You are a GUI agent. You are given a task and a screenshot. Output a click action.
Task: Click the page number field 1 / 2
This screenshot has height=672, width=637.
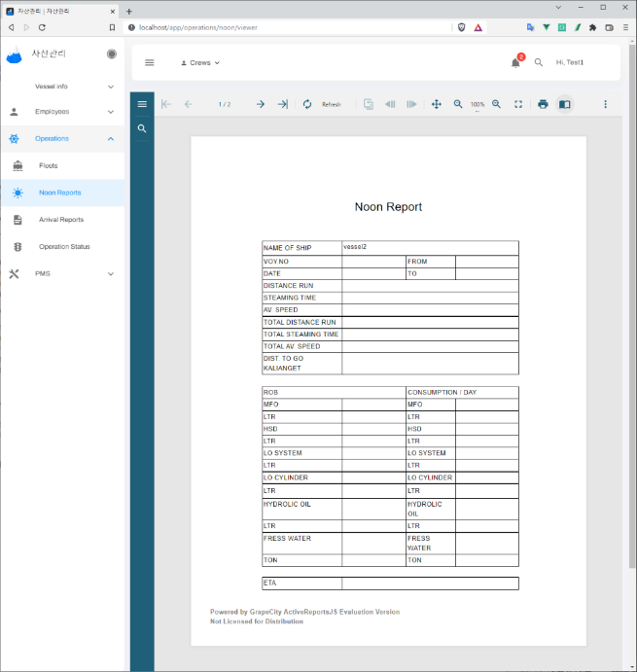pos(225,104)
